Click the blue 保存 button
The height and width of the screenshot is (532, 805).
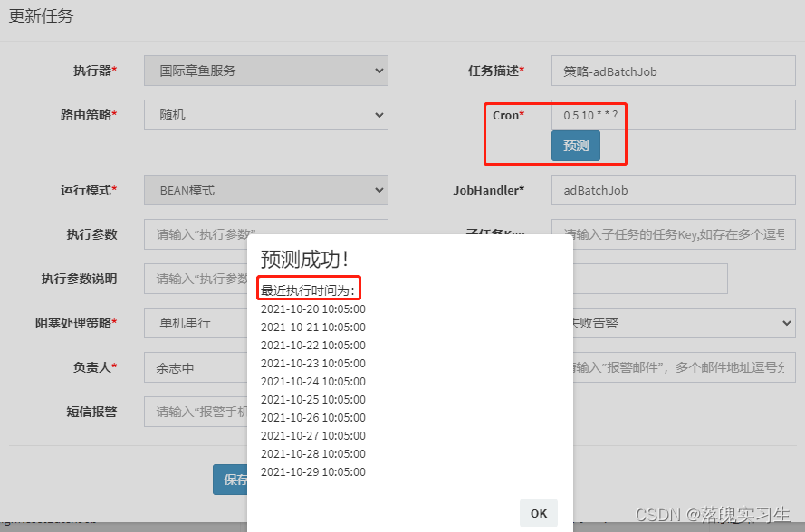pos(231,480)
